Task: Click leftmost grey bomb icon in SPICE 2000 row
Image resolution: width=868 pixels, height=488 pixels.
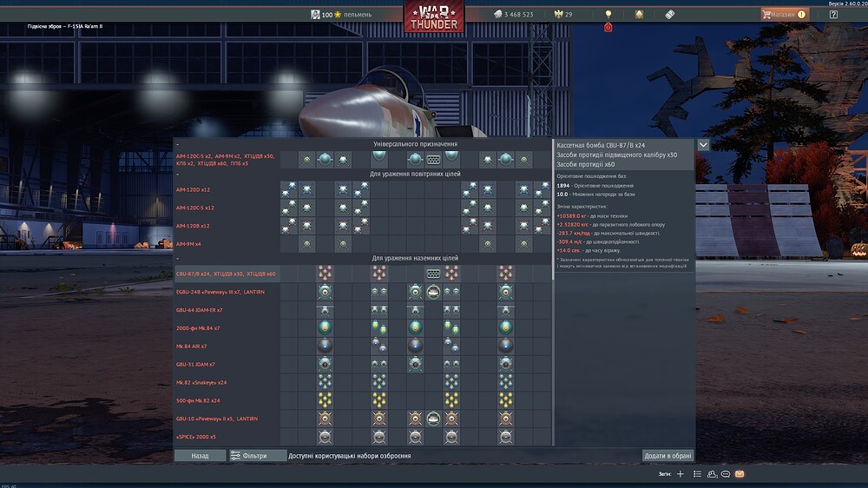Action: (325, 437)
